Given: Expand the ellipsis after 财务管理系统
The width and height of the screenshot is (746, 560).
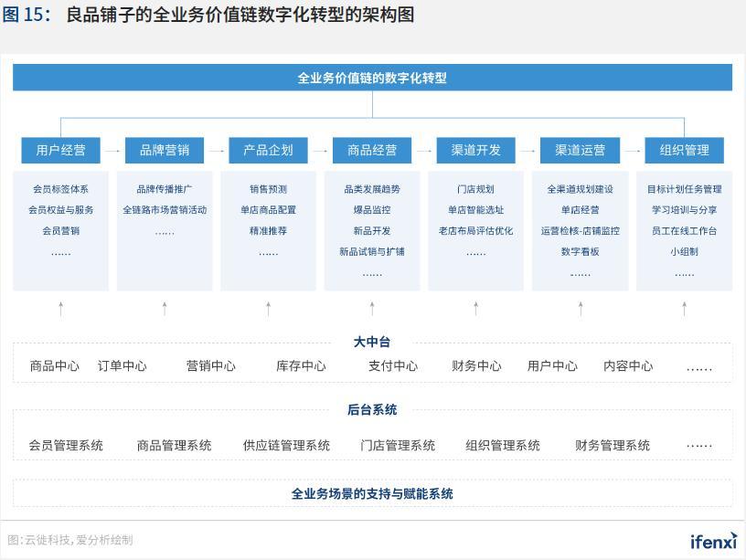Looking at the screenshot, I should [699, 445].
